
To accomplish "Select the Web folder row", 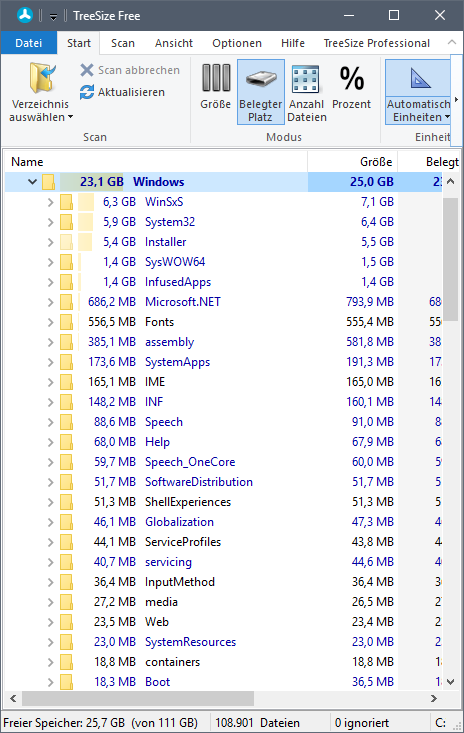I will point(223,622).
